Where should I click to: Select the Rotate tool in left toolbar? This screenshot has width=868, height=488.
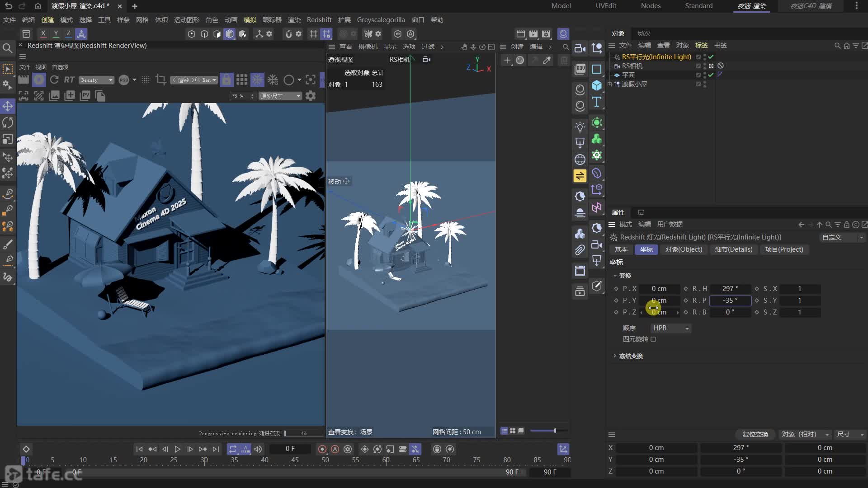pos(8,122)
